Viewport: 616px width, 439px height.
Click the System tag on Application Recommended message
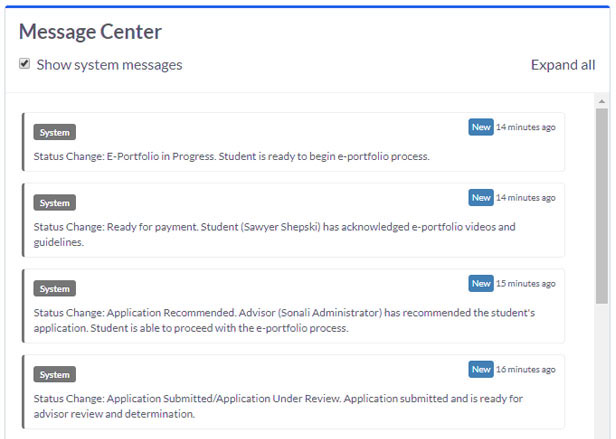(x=55, y=289)
